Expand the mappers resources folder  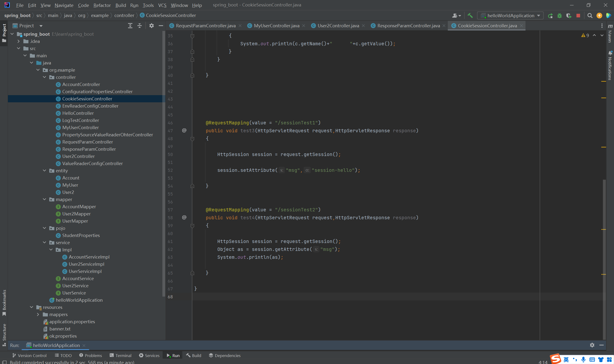38,314
